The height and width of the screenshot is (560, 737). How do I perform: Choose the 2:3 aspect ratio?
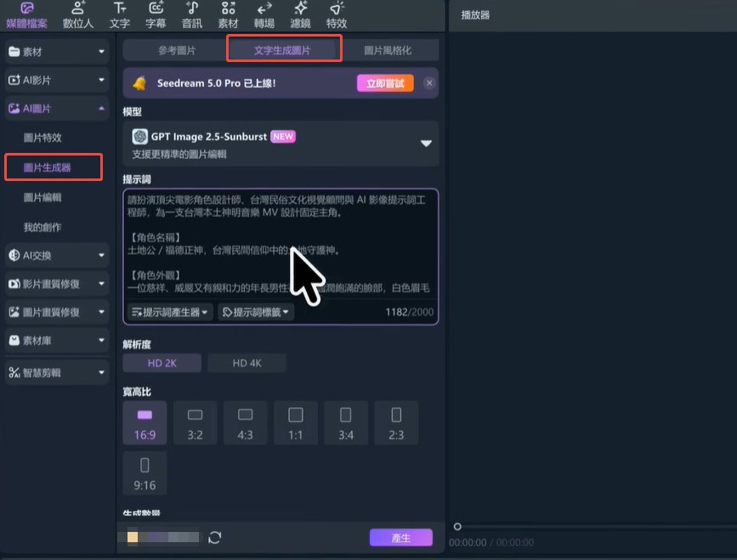click(x=396, y=423)
